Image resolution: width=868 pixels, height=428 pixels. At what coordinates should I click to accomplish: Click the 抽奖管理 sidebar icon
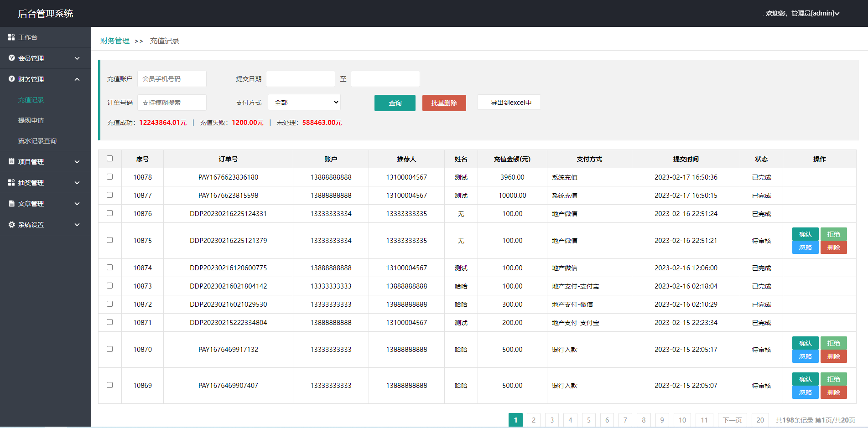click(11, 182)
